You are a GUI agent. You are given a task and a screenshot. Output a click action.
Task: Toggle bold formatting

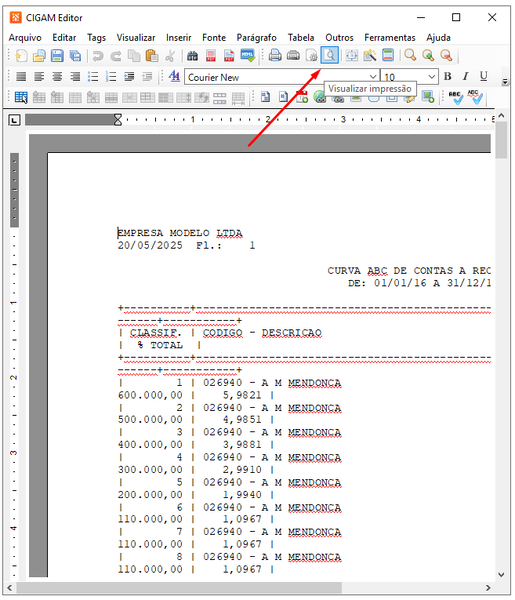(x=448, y=76)
